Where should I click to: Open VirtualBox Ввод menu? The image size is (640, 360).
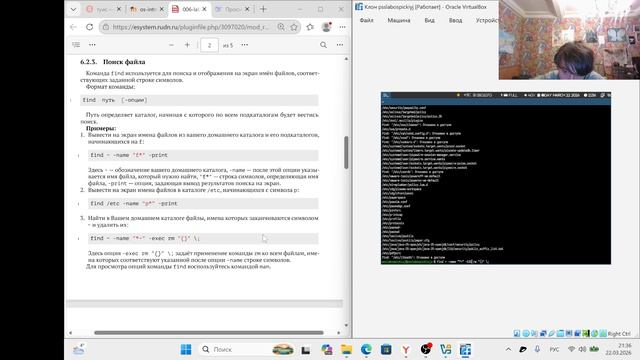coord(456,20)
